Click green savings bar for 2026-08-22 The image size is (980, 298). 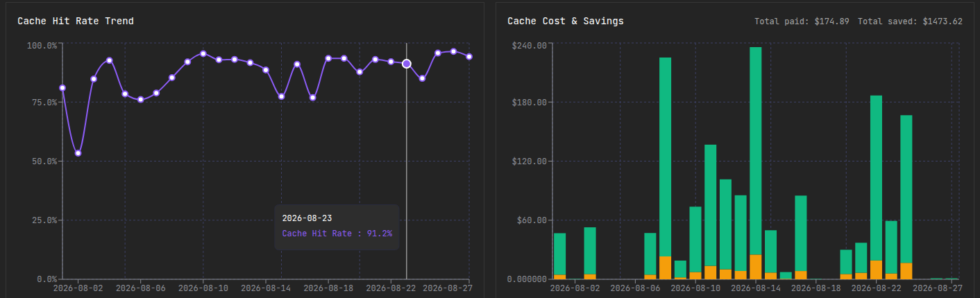[876, 178]
